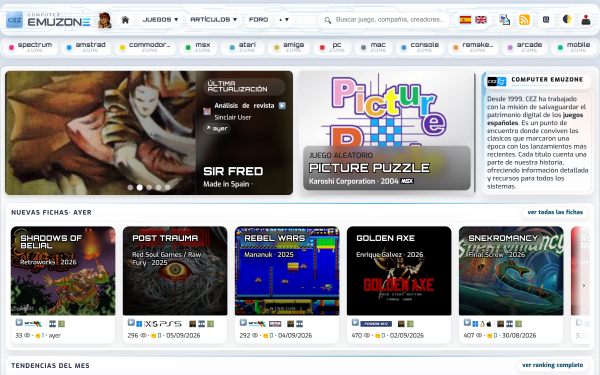Click the square icon beside RSS
Screen dimensions: 600x375
point(546,20)
